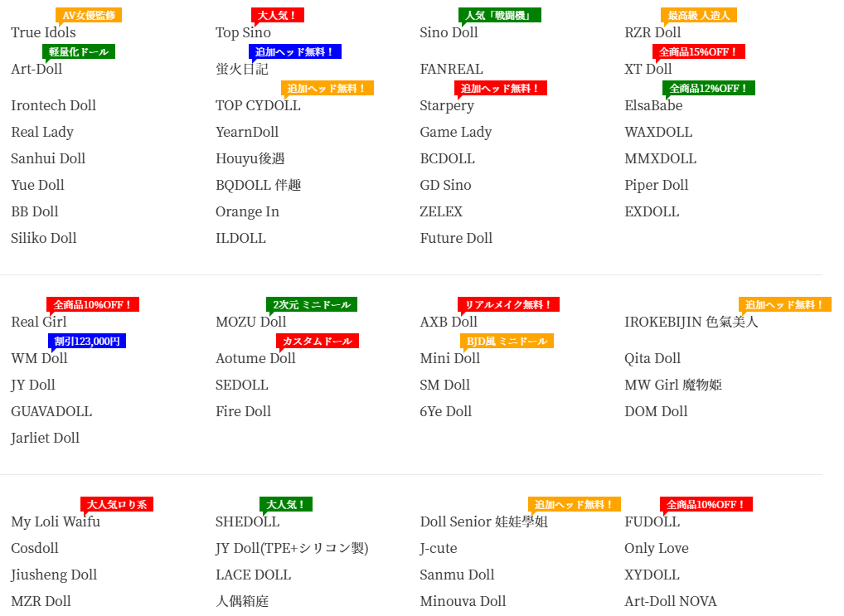
Task: Open the SHEDOLL brand link
Action: coord(247,521)
